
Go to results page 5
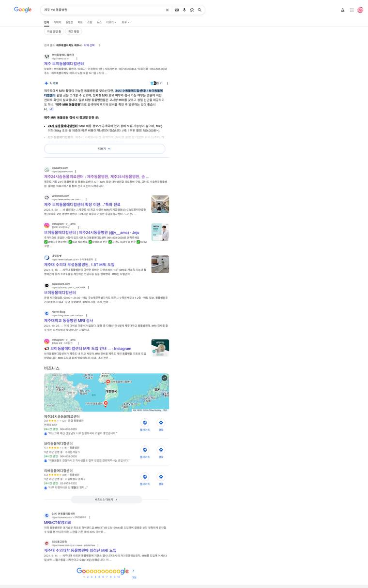click(100, 577)
